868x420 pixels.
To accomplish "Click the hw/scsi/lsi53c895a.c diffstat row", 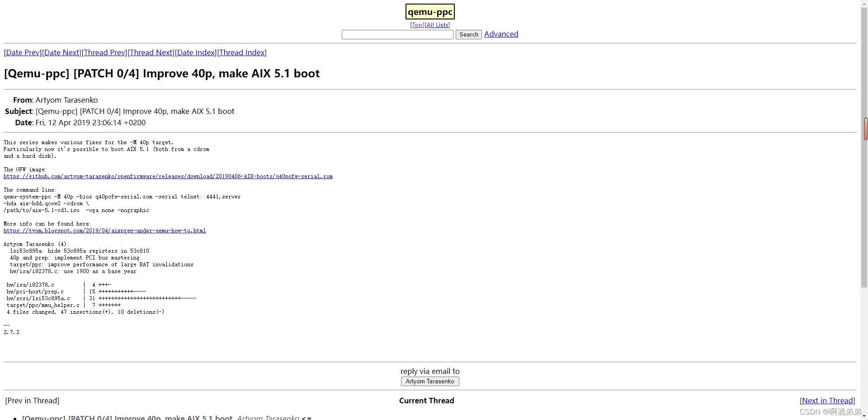I will [x=101, y=299].
